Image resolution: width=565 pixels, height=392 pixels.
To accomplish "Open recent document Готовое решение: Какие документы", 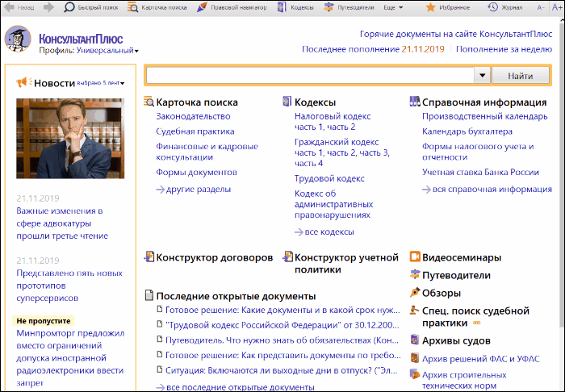I will 282,310.
